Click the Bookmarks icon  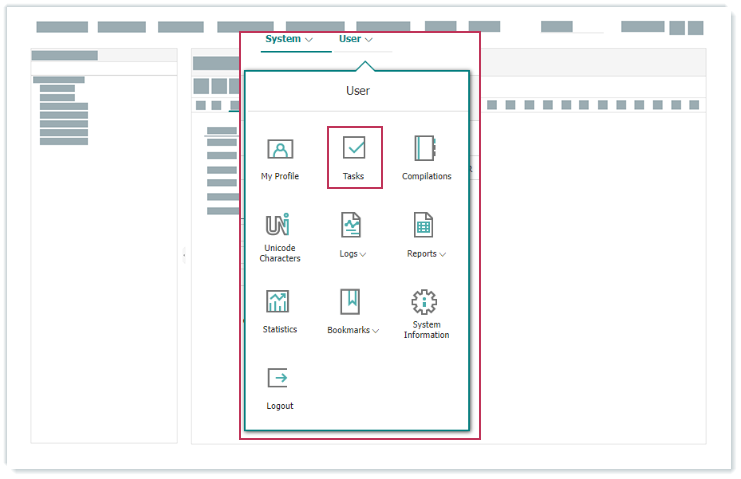(350, 301)
